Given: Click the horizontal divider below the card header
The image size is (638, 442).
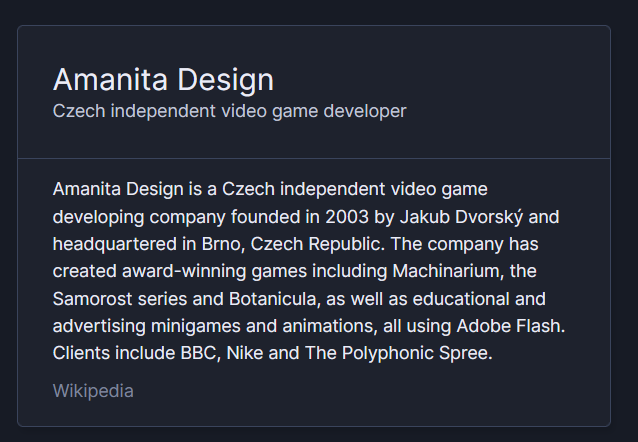Looking at the screenshot, I should 314,158.
